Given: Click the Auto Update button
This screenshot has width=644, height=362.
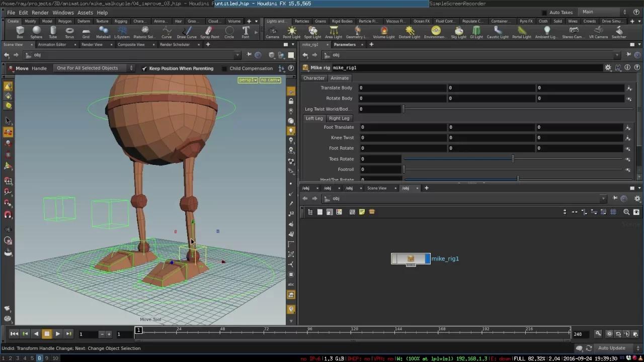Looking at the screenshot, I should [611, 348].
